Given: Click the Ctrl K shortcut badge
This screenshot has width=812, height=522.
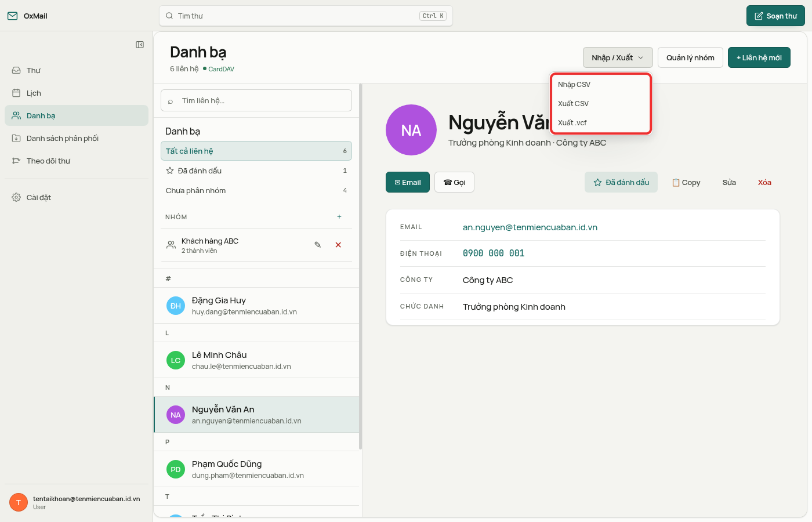Looking at the screenshot, I should click(433, 16).
